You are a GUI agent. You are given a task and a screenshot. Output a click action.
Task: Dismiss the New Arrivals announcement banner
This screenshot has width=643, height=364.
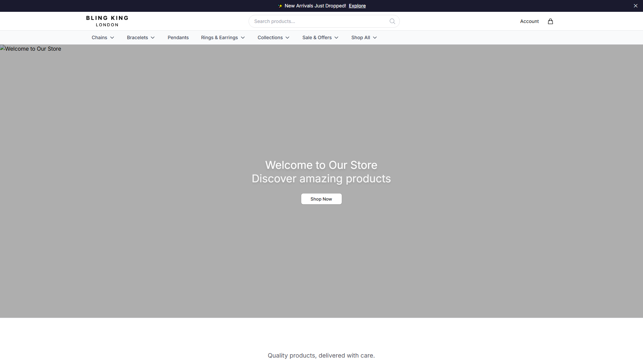pos(635,6)
